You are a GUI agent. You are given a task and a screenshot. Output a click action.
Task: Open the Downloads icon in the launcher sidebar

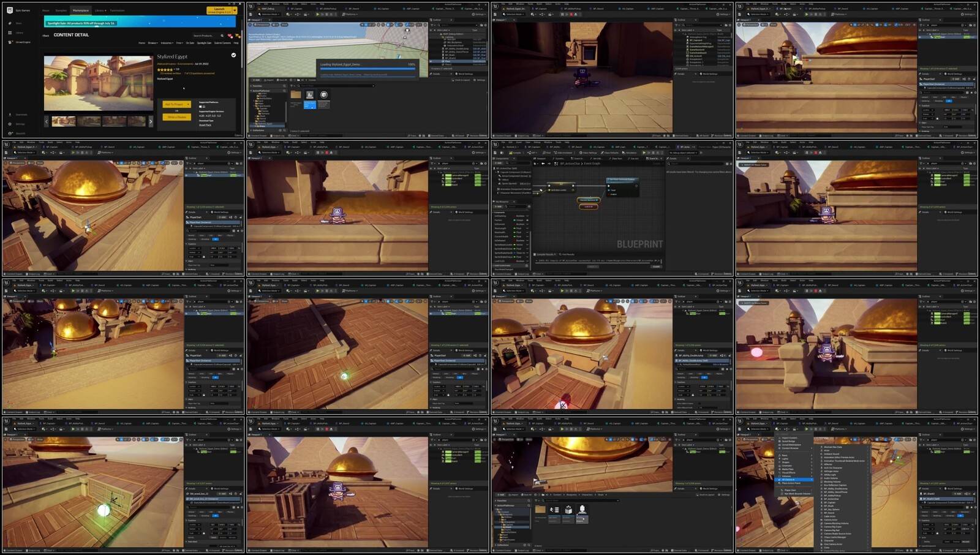[x=10, y=115]
